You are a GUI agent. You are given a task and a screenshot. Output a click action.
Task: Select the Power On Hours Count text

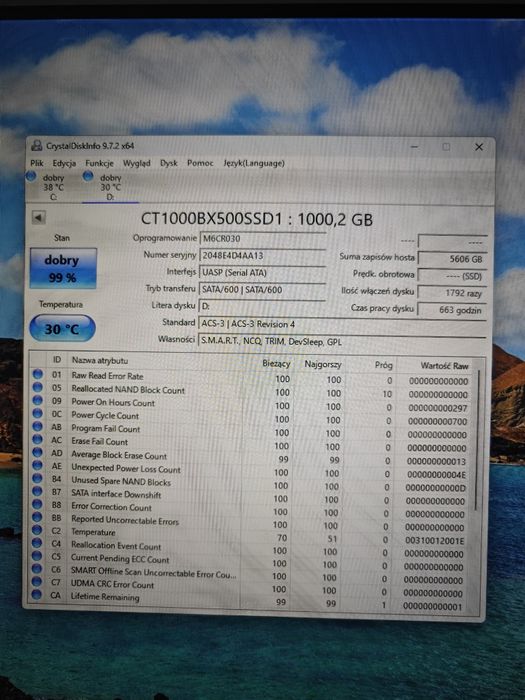113,402
